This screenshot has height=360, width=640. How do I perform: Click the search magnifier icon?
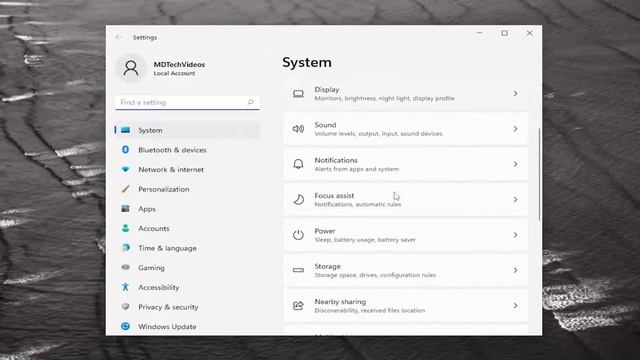[x=251, y=102]
